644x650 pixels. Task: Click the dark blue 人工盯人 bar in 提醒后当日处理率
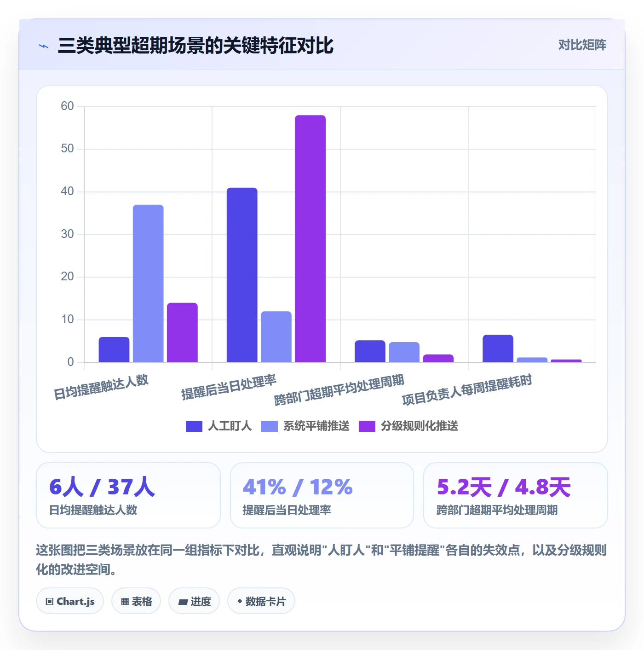pos(242,275)
